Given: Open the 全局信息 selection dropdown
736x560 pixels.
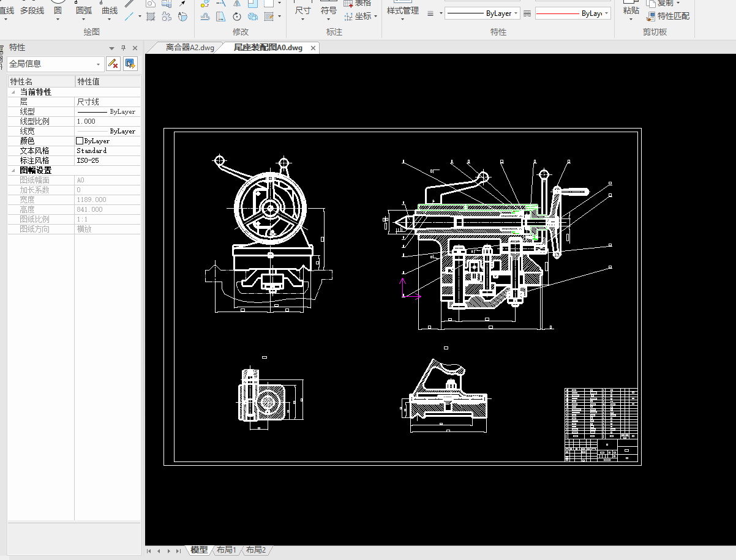Looking at the screenshot, I should tap(99, 64).
